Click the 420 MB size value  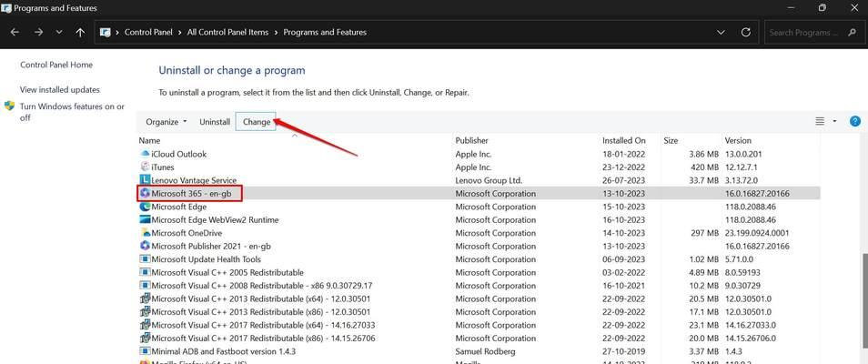pyautogui.click(x=704, y=167)
